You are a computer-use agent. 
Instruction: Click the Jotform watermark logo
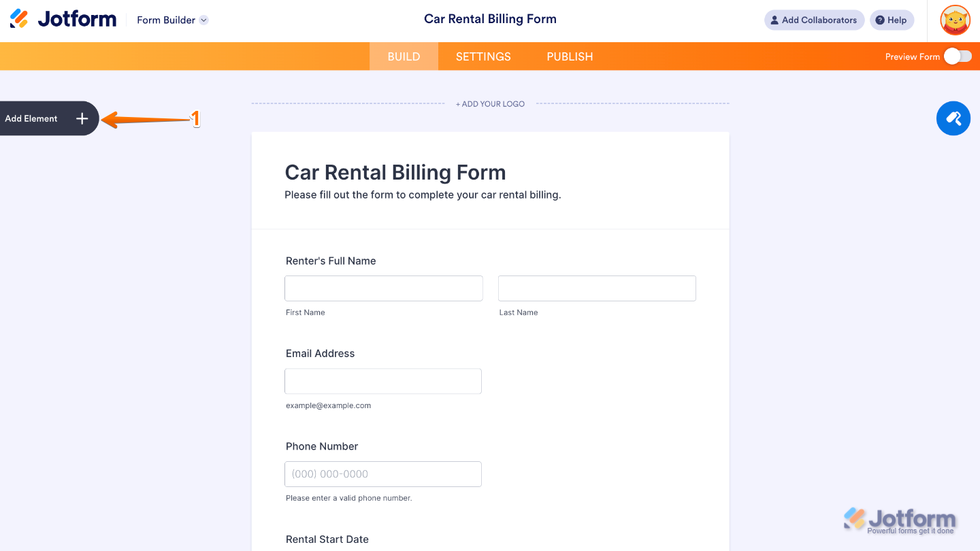pos(900,518)
